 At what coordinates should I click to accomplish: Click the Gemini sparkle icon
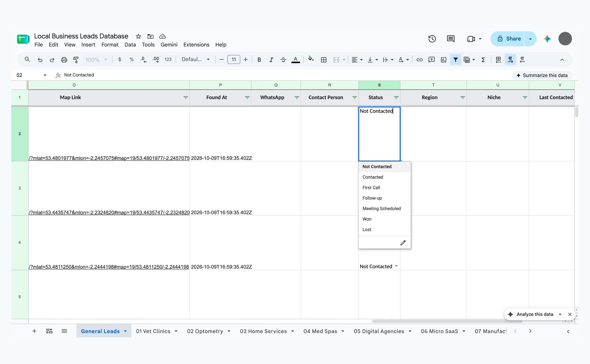click(547, 39)
